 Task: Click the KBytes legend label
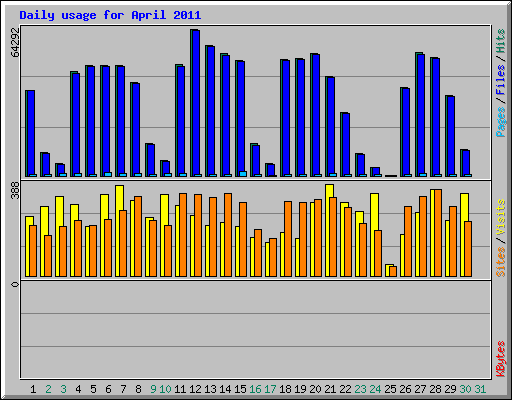[501, 359]
